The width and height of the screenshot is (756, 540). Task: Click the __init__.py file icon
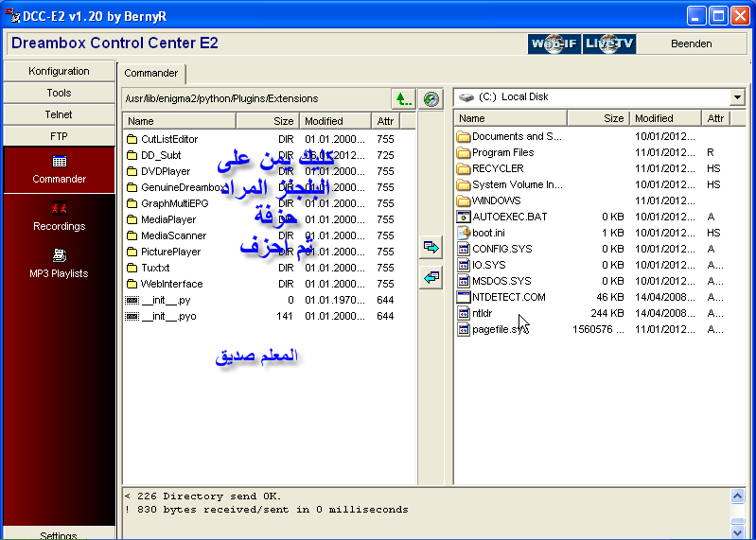pos(132,300)
